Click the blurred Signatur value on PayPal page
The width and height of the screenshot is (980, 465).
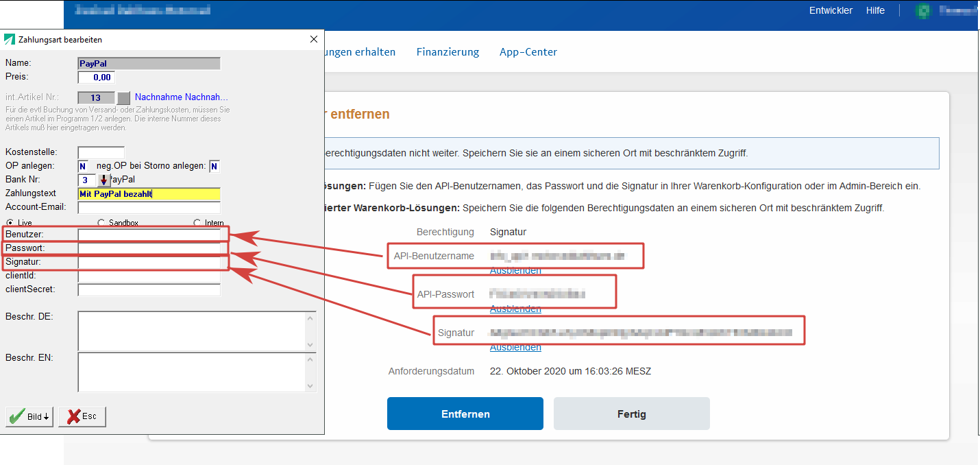(x=641, y=333)
